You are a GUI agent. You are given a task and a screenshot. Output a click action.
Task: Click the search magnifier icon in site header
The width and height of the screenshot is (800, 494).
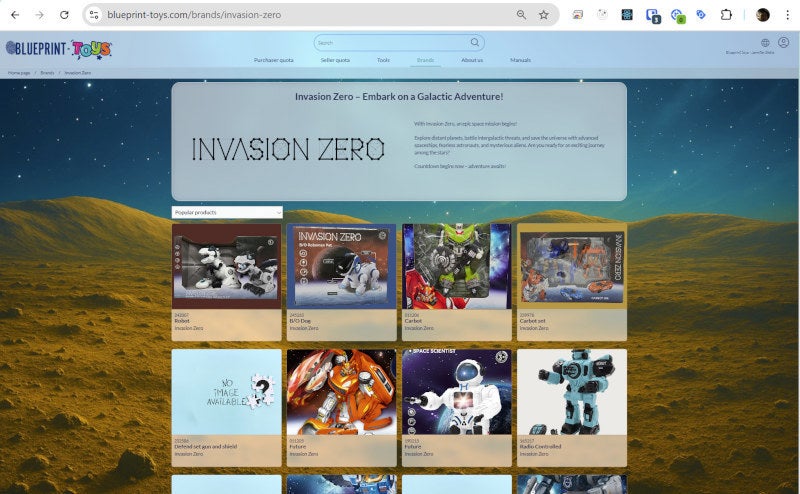click(x=474, y=42)
